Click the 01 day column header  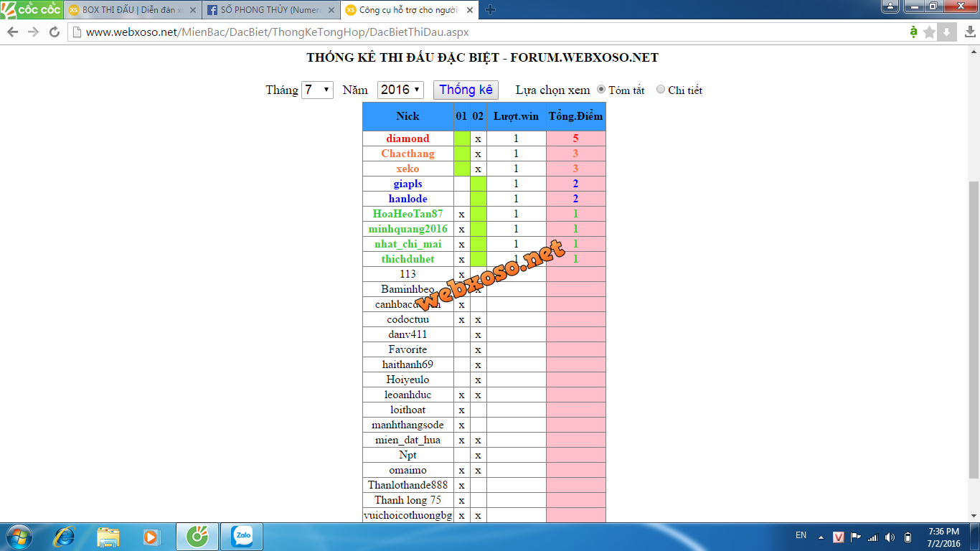461,116
